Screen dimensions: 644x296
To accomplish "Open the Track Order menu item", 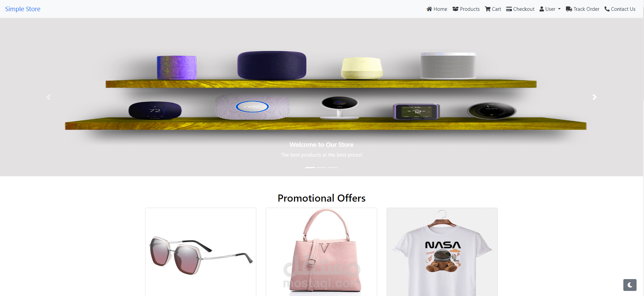I will 582,9.
